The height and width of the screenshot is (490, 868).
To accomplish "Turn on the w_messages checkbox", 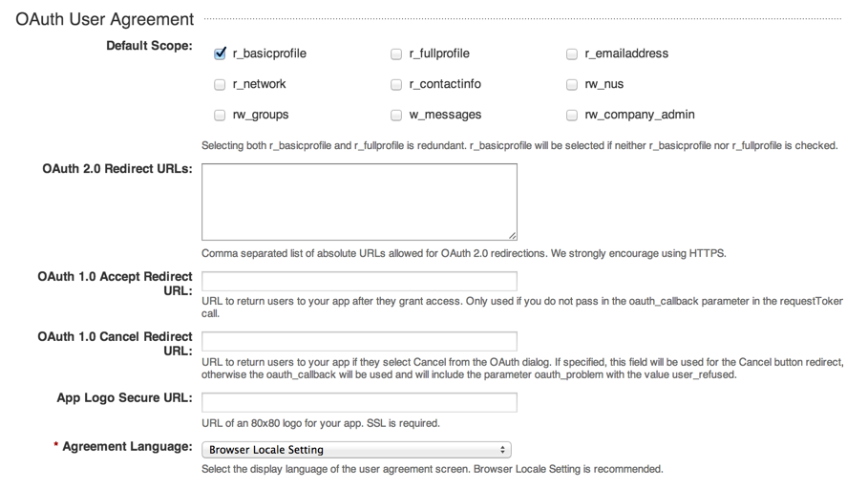I will [x=396, y=116].
